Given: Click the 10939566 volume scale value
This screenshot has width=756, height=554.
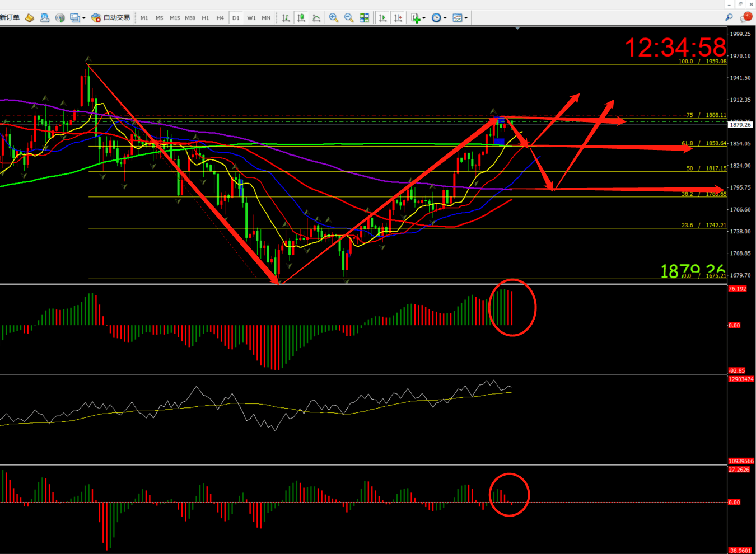Looking at the screenshot, I should (x=741, y=461).
